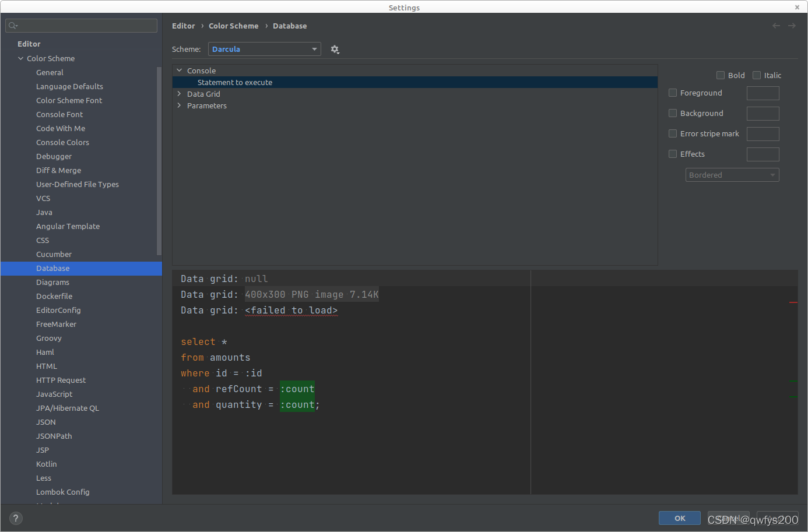Open the scheme actions gear menu
The height and width of the screenshot is (532, 808).
point(335,50)
